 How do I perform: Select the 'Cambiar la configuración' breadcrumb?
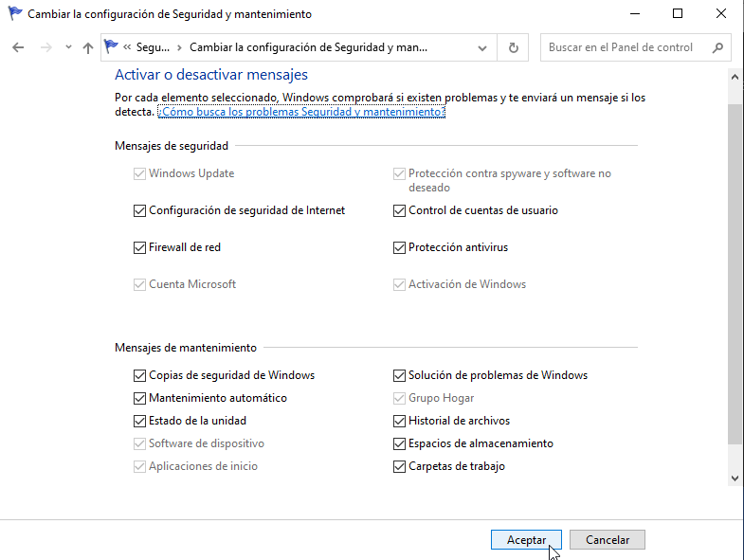(x=308, y=47)
